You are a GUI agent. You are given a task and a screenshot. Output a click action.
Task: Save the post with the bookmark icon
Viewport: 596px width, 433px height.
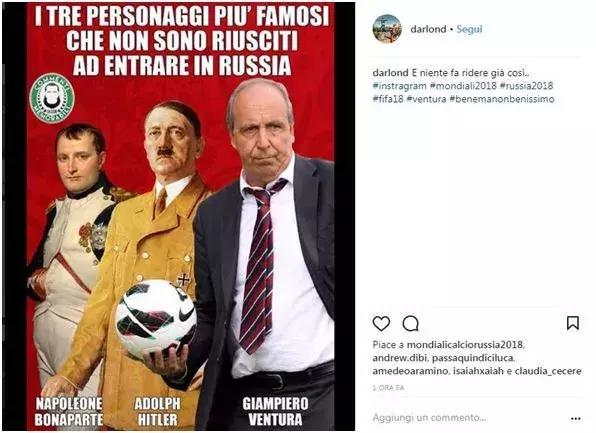(x=573, y=323)
